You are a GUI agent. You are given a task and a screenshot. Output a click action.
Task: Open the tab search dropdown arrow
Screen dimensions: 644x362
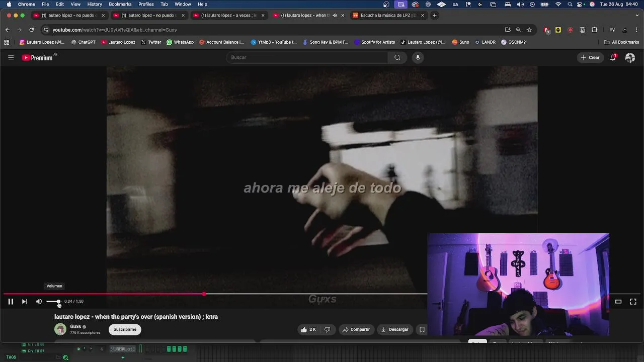[637, 15]
